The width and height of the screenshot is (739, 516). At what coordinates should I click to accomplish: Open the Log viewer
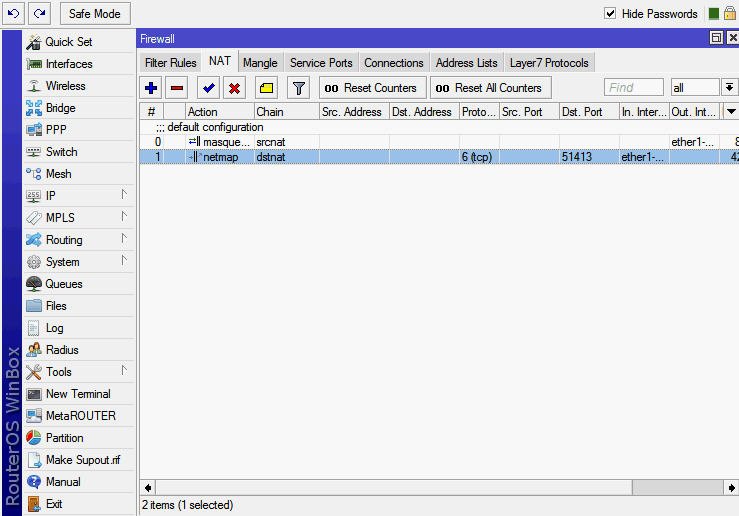click(x=79, y=328)
